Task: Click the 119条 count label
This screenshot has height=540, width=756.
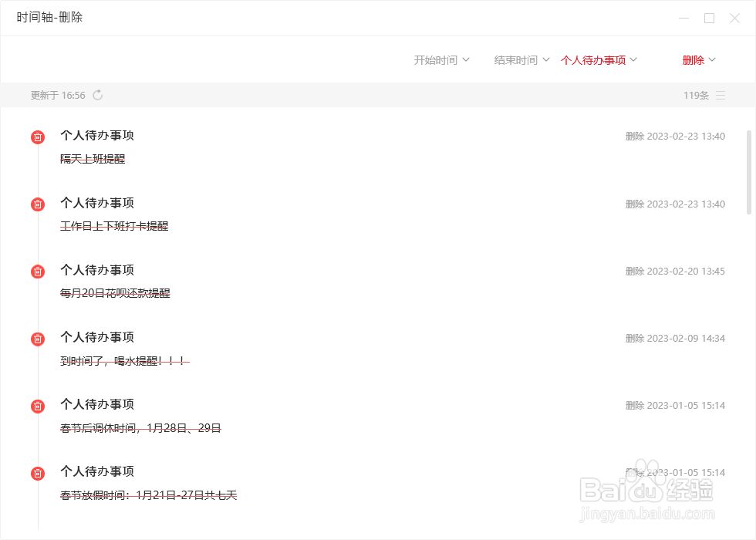Action: coord(696,95)
